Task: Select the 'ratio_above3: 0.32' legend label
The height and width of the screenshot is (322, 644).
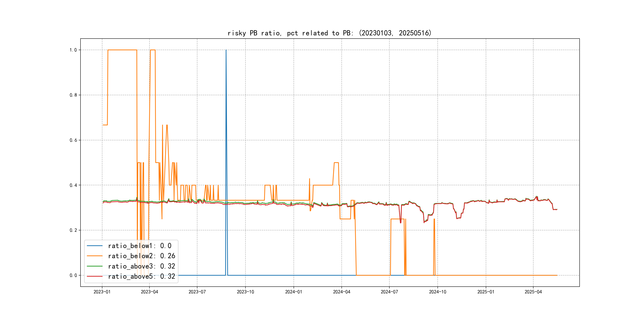Action: point(142,266)
